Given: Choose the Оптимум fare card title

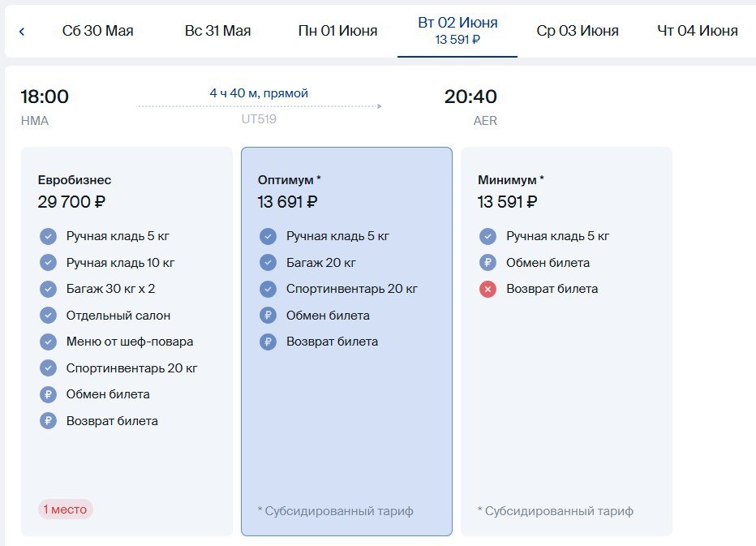Looking at the screenshot, I should [x=290, y=180].
